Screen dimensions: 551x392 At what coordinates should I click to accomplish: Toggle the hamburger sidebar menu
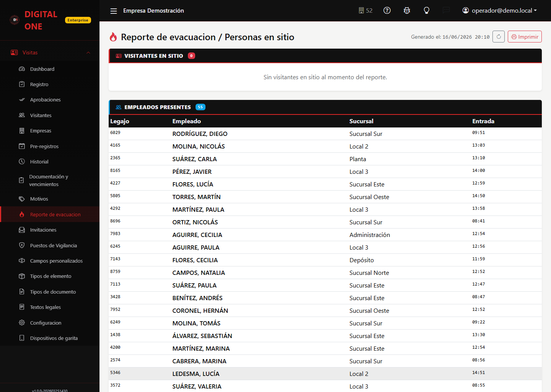pos(114,11)
